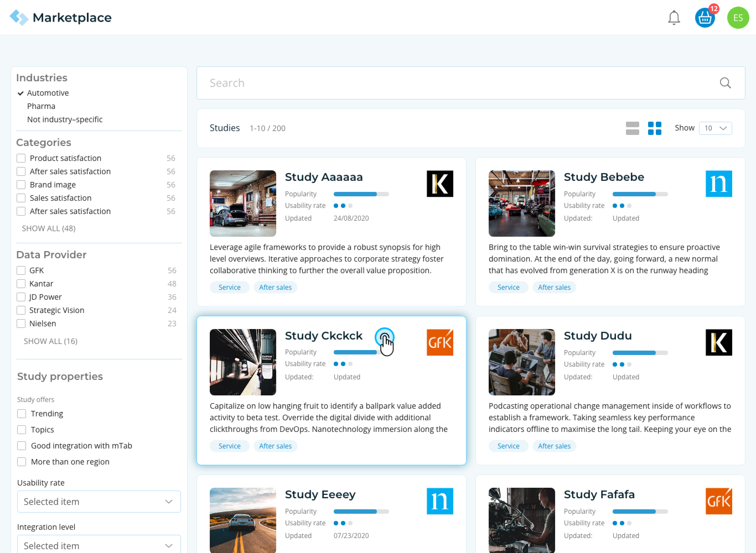Enable the Kantar data provider filter
The width and height of the screenshot is (756, 553).
[x=21, y=283]
